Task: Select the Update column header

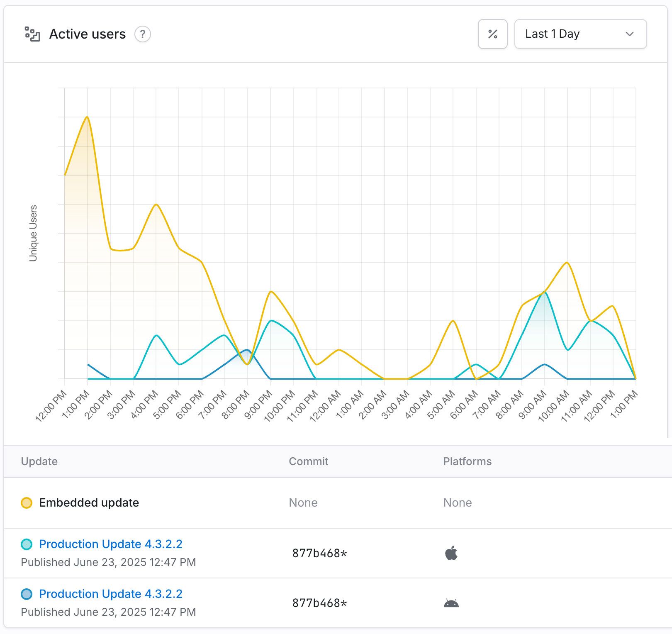Action: (x=39, y=461)
